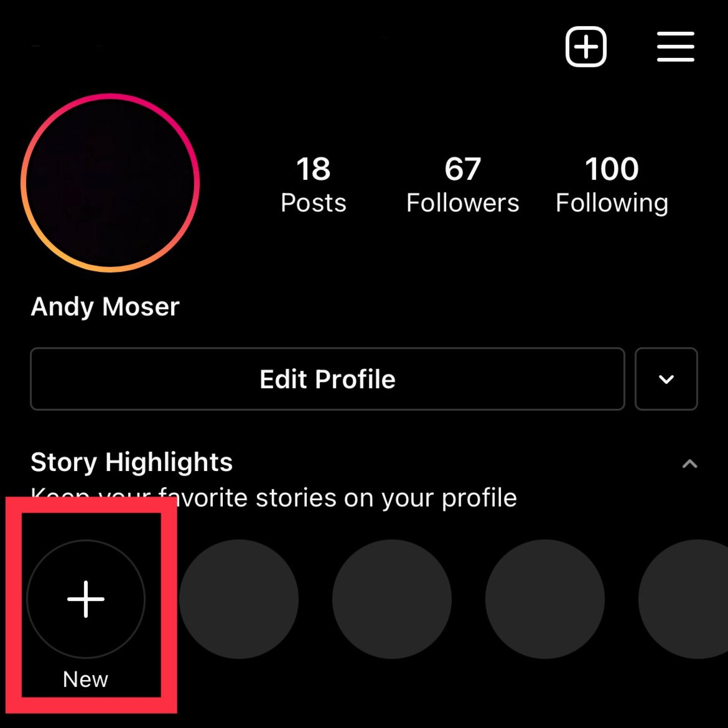Click the Story Highlights heading
The image size is (728, 728).
click(131, 462)
